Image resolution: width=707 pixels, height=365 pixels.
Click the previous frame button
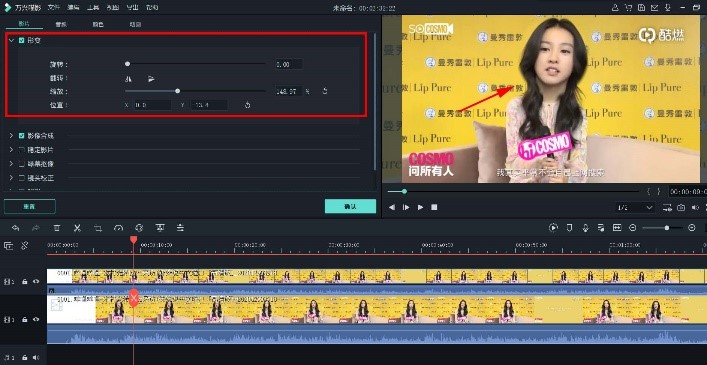pos(392,207)
